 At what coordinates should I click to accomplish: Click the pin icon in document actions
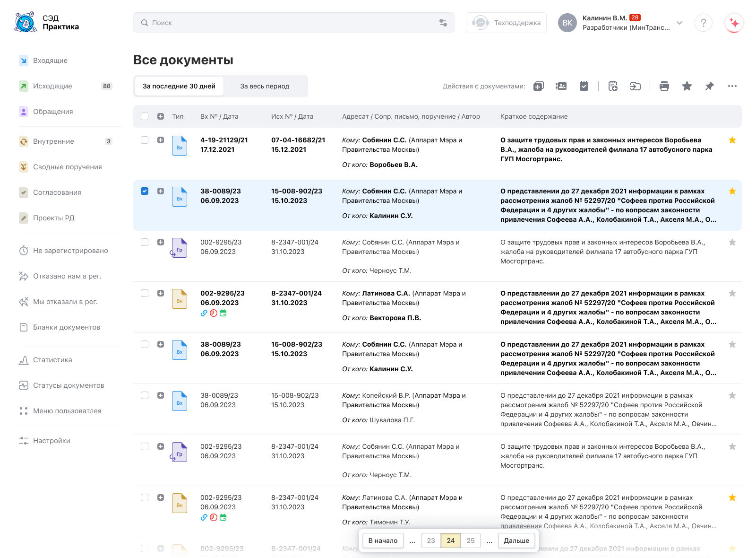click(709, 86)
